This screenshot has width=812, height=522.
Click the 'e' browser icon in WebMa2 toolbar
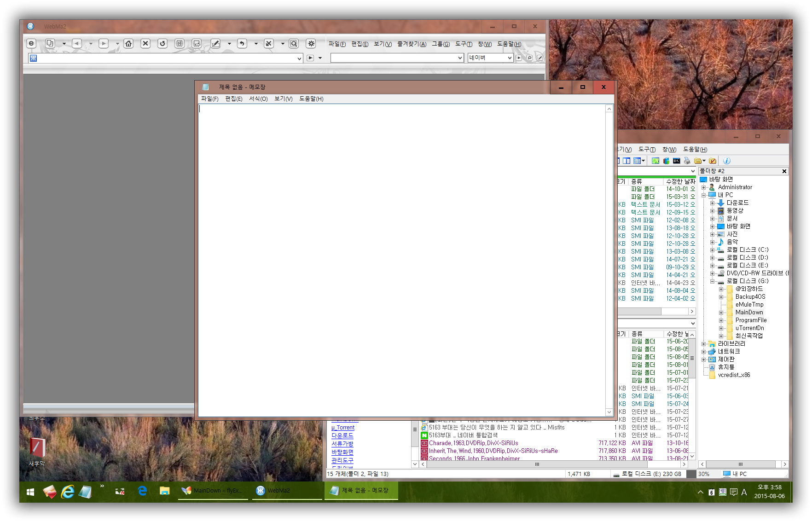tap(31, 44)
